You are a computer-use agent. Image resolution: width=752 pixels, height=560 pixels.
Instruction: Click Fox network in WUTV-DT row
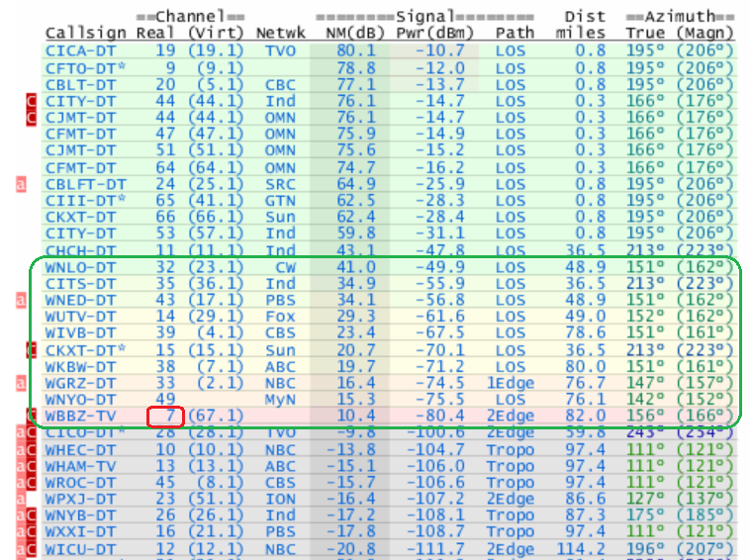tap(280, 317)
